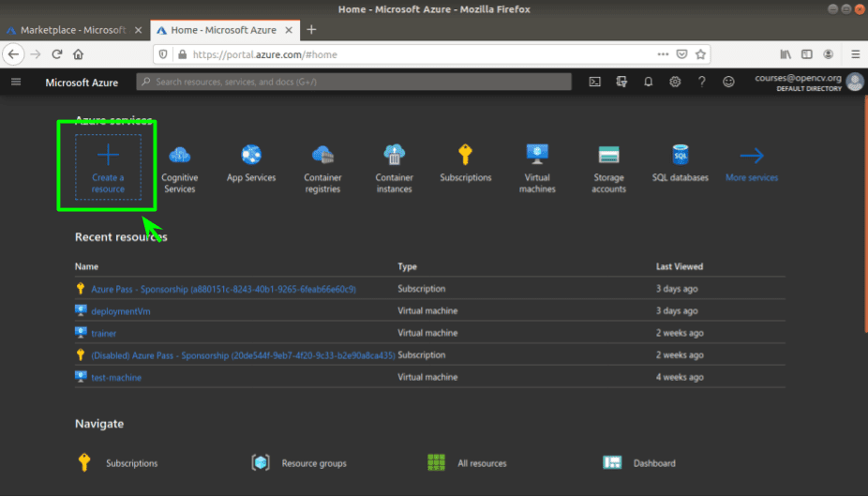Open App Services
868x497 pixels.
click(251, 163)
